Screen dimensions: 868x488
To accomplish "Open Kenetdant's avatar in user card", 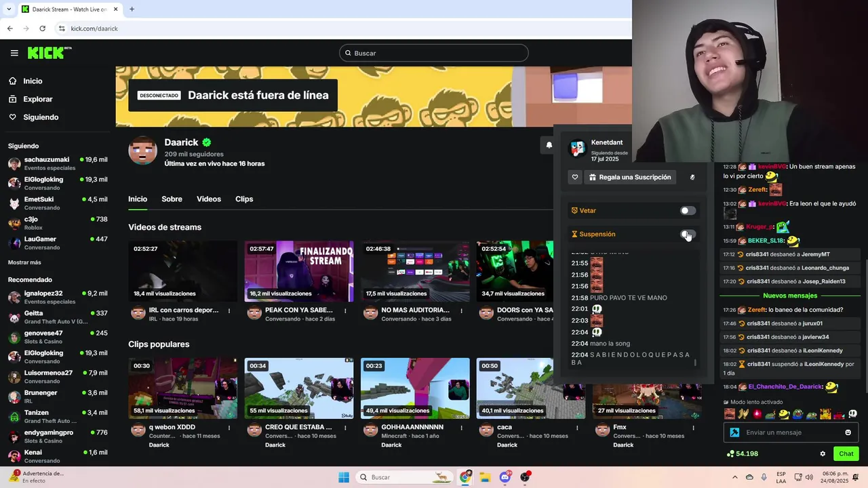I will (578, 148).
